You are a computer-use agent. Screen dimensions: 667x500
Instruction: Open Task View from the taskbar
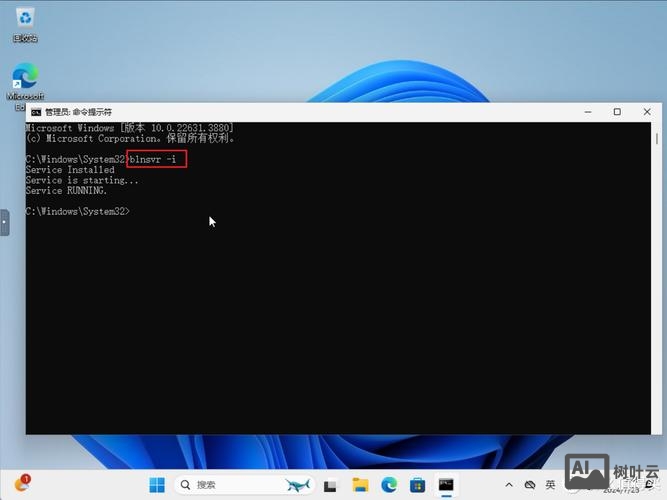pos(330,485)
